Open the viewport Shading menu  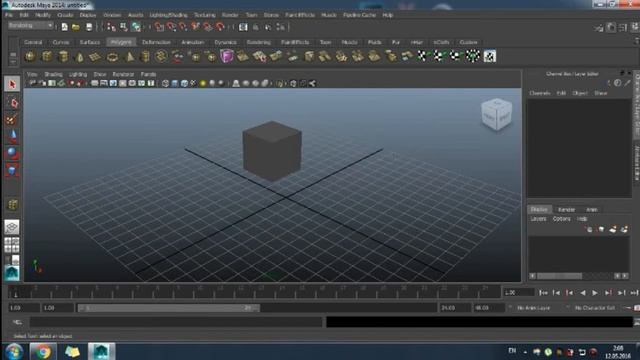(x=53, y=74)
